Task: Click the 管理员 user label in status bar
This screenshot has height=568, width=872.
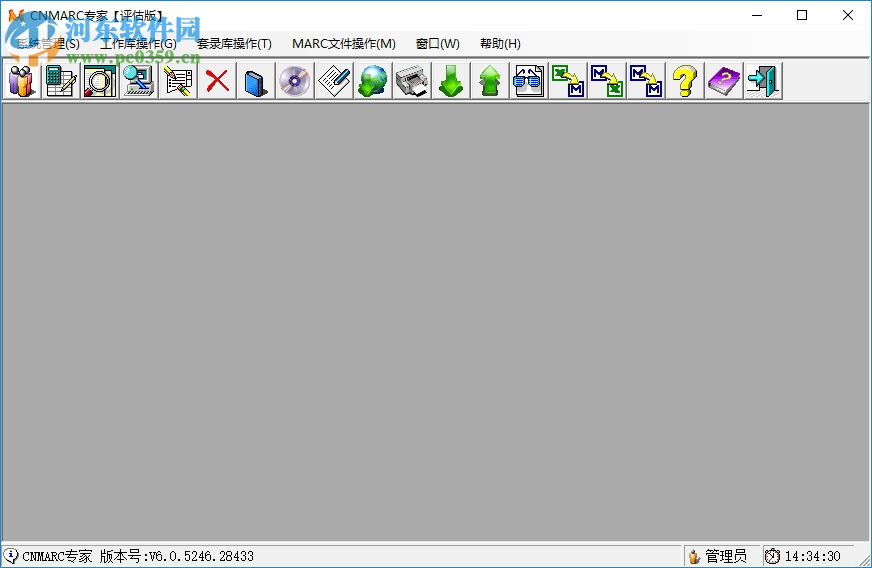Action: click(726, 556)
